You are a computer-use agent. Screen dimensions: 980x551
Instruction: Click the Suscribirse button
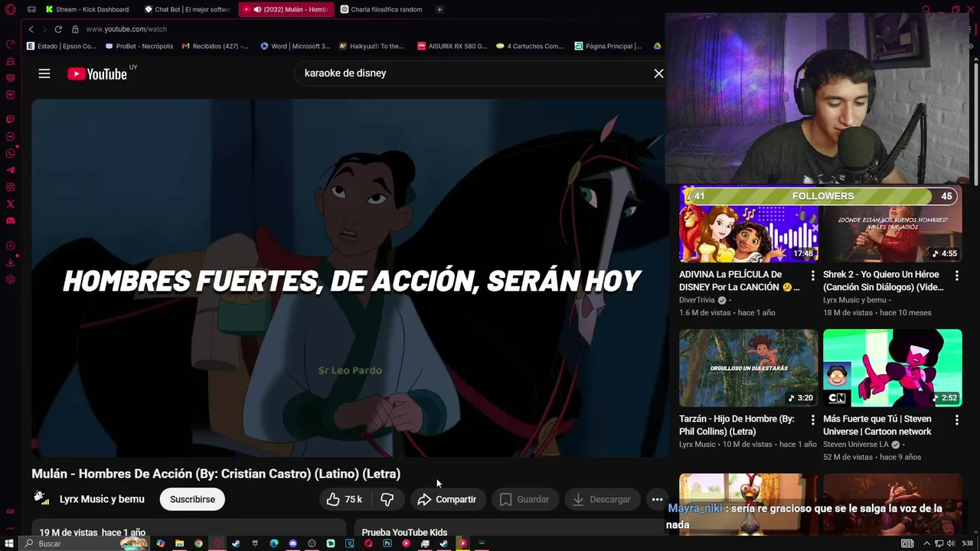[192, 499]
